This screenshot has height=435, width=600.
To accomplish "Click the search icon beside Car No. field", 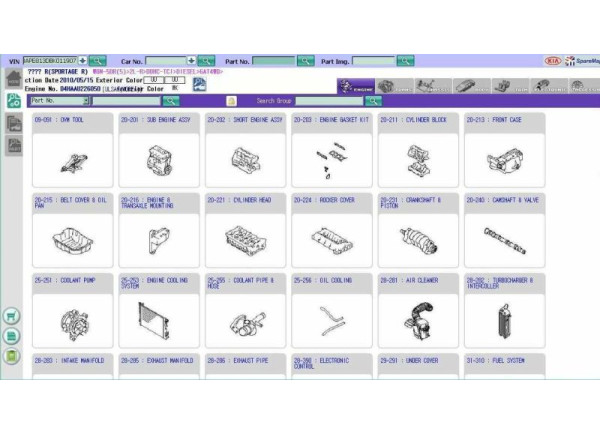I will point(206,61).
